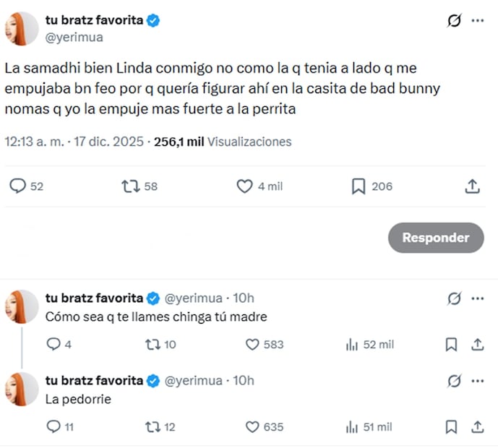The width and height of the screenshot is (498, 448).
Task: Open more options menu on main post
Action: 477,21
